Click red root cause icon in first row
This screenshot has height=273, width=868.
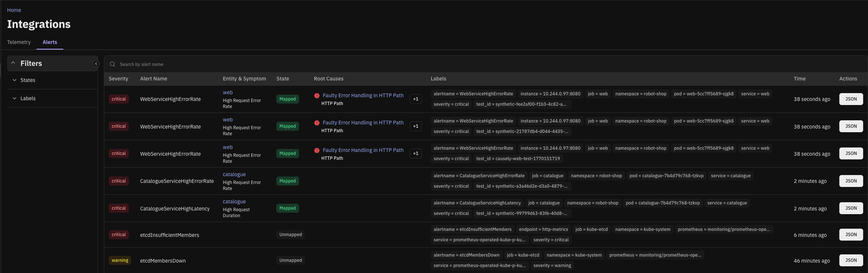(317, 96)
